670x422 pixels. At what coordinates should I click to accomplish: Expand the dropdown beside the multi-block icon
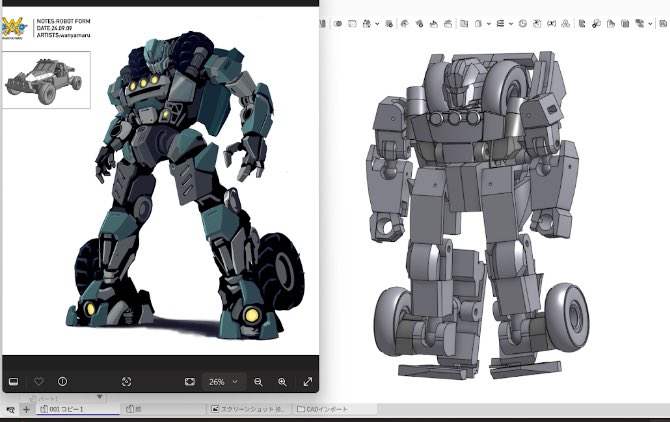click(650, 24)
